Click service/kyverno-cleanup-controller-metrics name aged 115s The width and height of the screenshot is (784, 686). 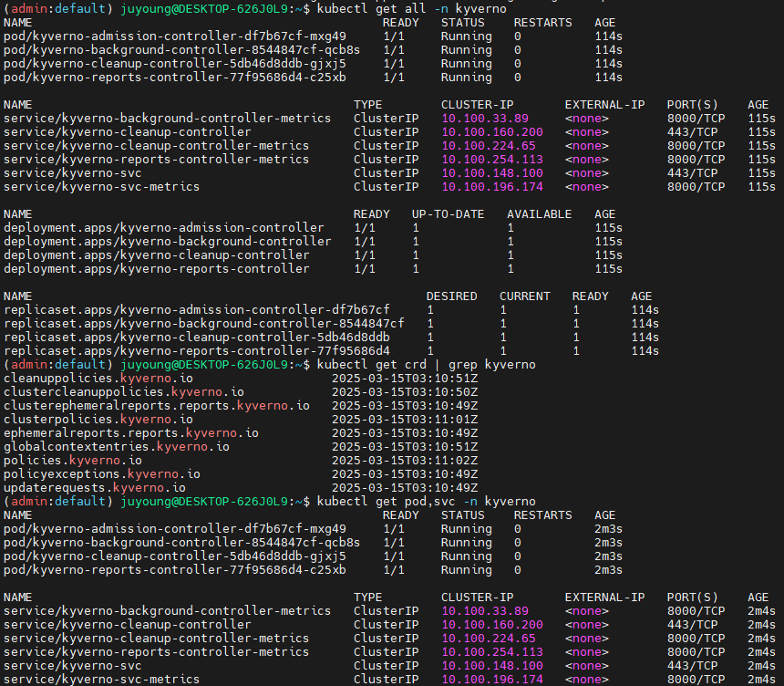tap(156, 146)
